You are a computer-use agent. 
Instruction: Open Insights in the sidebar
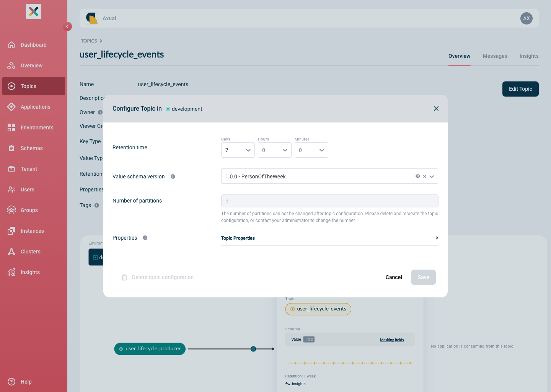[34, 272]
